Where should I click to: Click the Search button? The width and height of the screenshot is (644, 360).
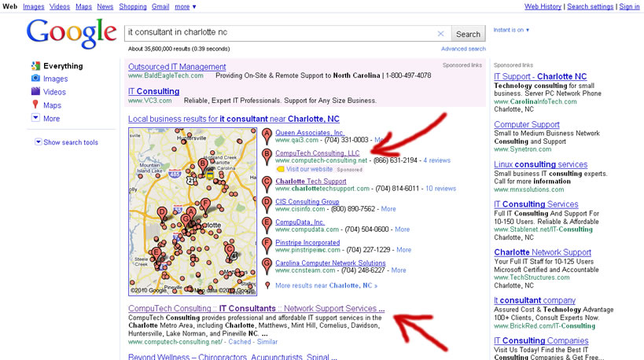[468, 34]
